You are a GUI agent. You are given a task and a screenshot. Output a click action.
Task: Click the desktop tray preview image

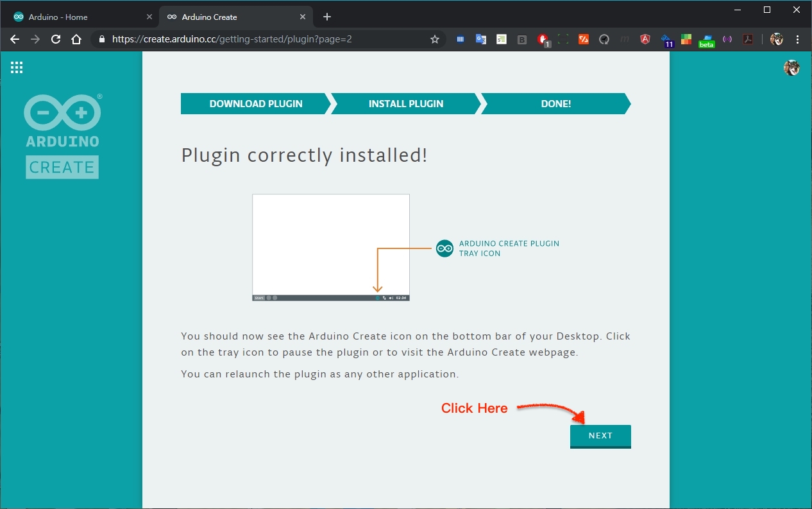point(331,248)
